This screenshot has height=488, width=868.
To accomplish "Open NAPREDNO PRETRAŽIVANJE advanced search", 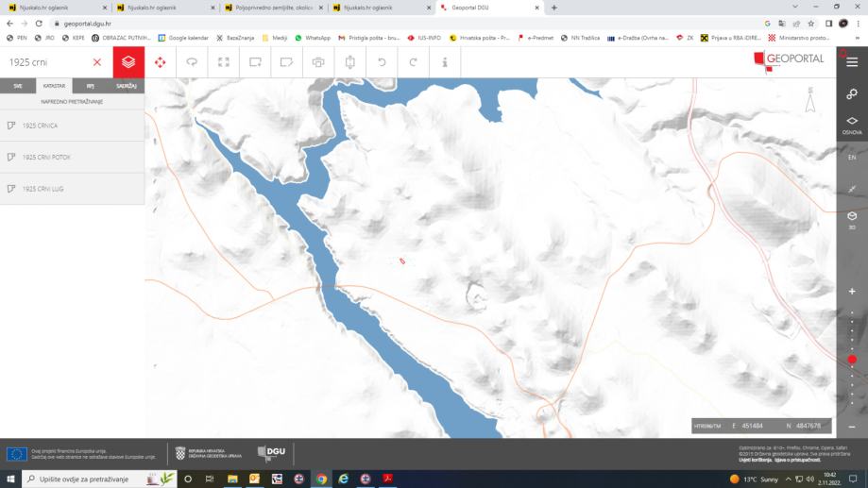I will coord(72,102).
